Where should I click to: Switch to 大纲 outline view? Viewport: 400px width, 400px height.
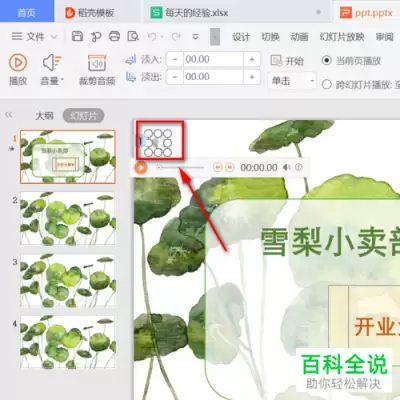44,116
